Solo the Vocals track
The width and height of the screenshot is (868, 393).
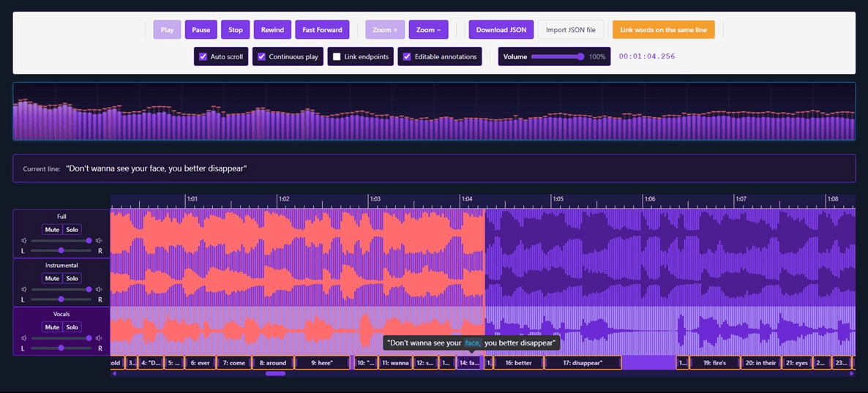pyautogui.click(x=72, y=326)
